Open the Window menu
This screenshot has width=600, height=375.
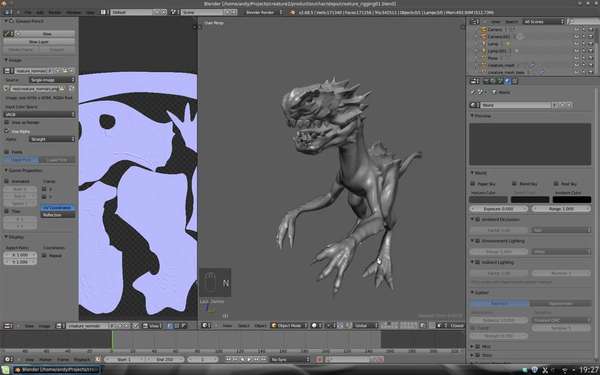74,12
